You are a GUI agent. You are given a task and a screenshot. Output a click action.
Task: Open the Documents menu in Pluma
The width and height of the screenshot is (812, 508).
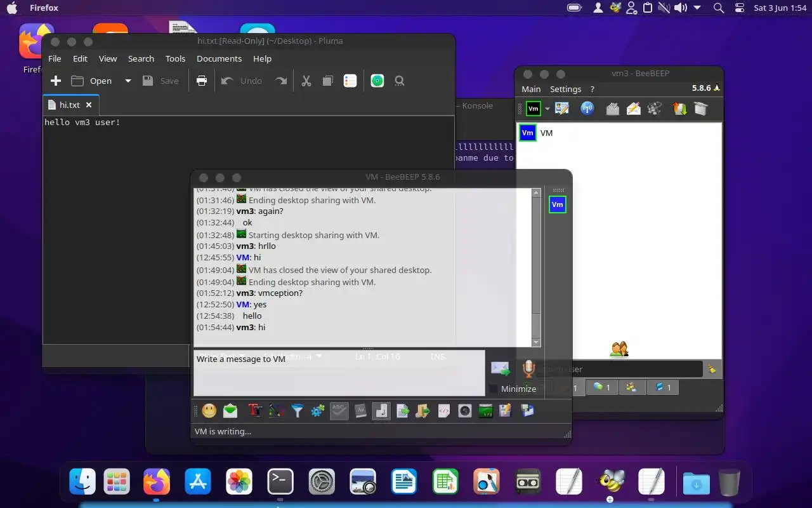tap(219, 58)
